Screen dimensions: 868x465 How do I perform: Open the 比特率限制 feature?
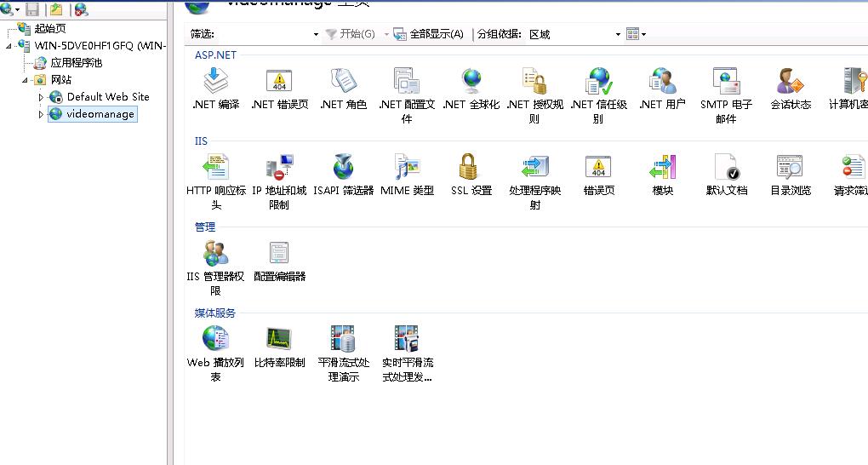pos(280,347)
